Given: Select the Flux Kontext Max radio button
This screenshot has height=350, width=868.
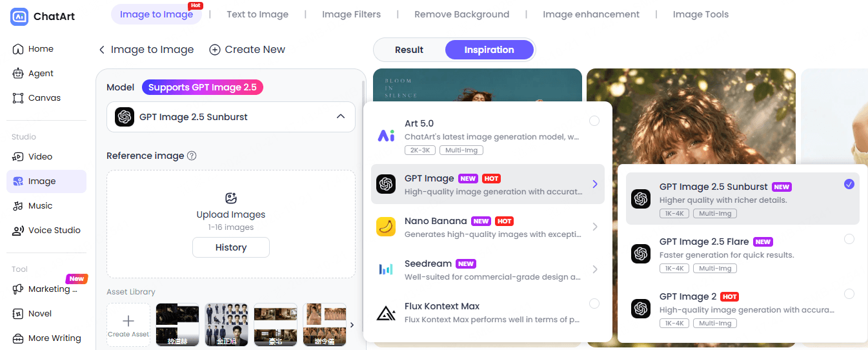Looking at the screenshot, I should coord(594,304).
